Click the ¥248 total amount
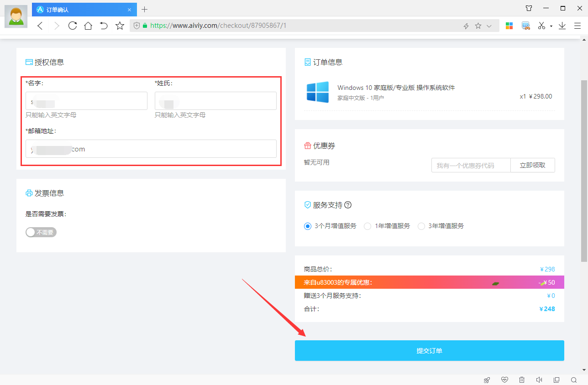588x385 pixels. pyautogui.click(x=547, y=309)
